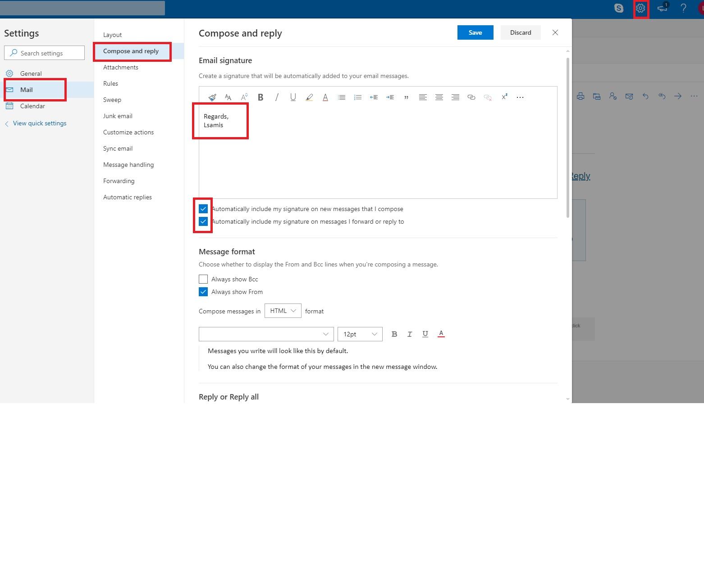Open Message handling settings
Viewport: 704px width, 588px height.
128,165
